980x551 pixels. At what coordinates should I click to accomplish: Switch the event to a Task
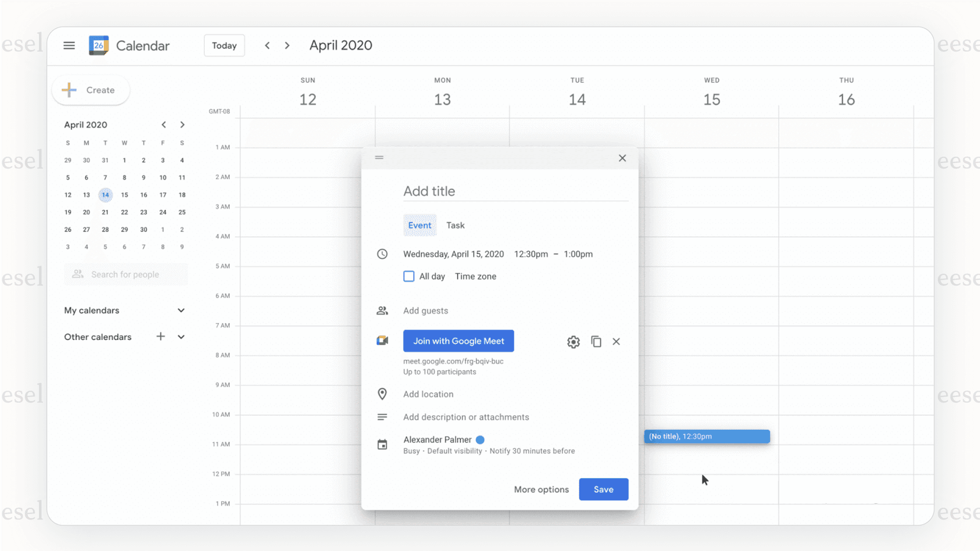click(455, 225)
